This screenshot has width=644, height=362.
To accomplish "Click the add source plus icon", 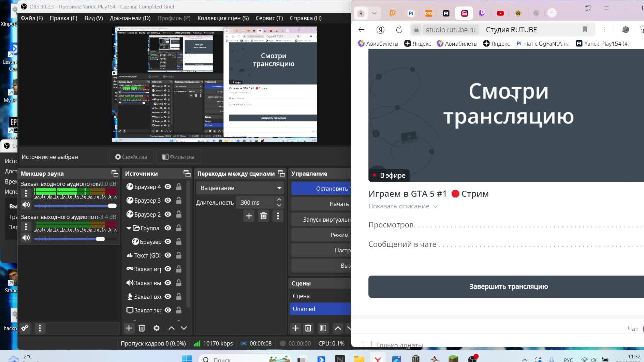I will pyautogui.click(x=129, y=328).
